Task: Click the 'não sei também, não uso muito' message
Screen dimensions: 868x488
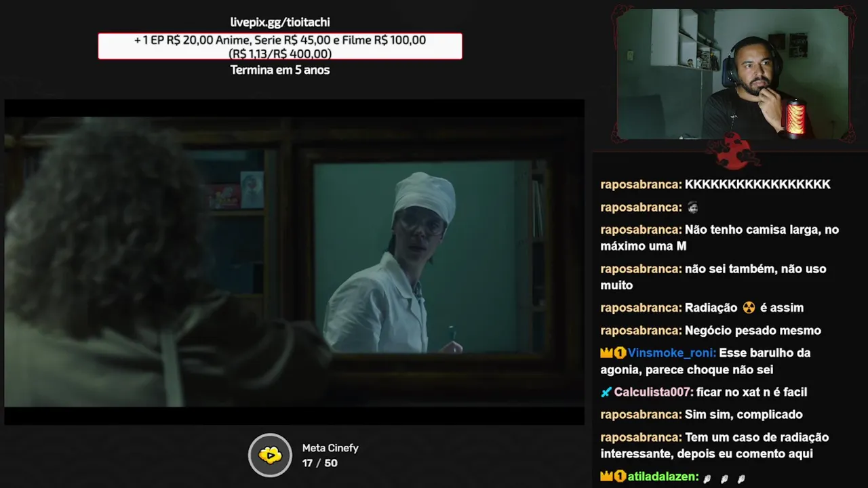Action: tap(713, 277)
